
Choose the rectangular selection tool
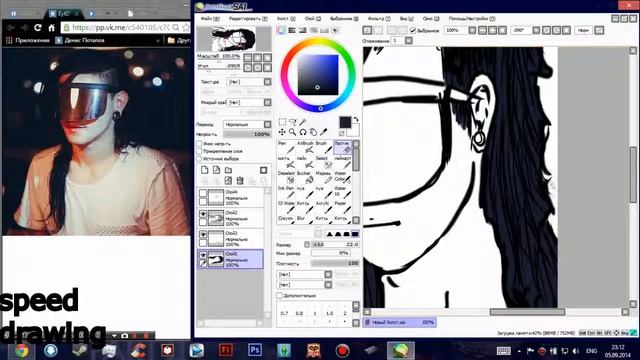[282, 122]
